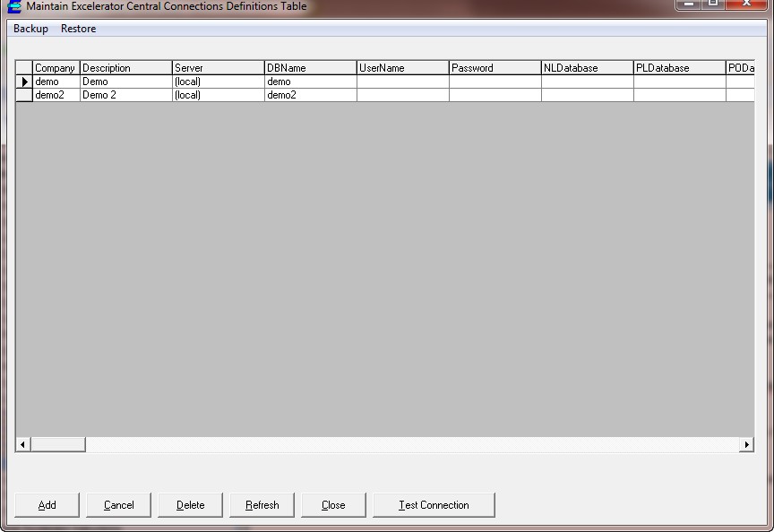Click the Description column header
774x532 pixels.
click(x=126, y=68)
